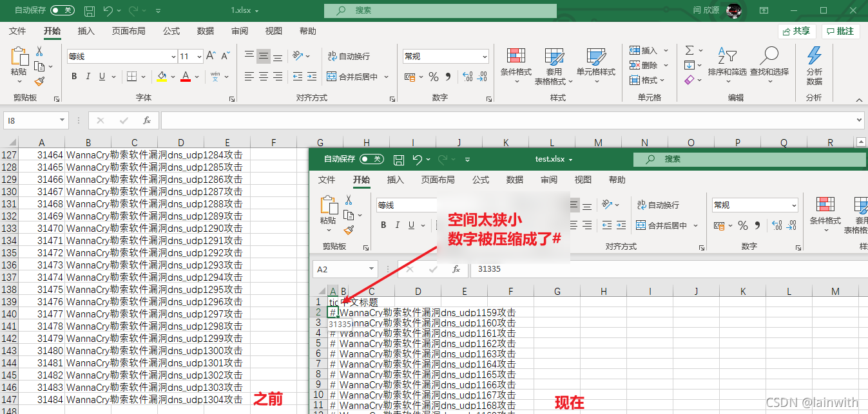
Task: Open Sort and Filter 排序和筛选
Action: (x=727, y=66)
